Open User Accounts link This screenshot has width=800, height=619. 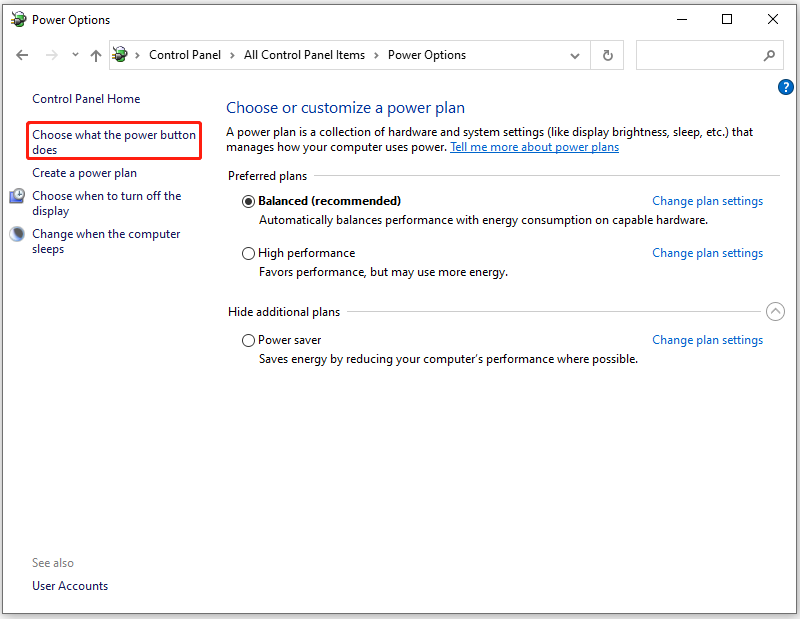pos(70,586)
